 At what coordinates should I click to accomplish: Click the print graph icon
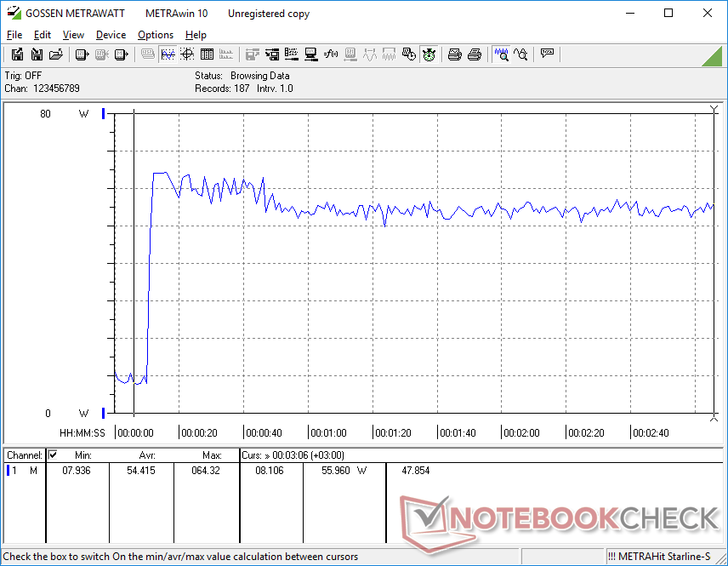coord(454,54)
